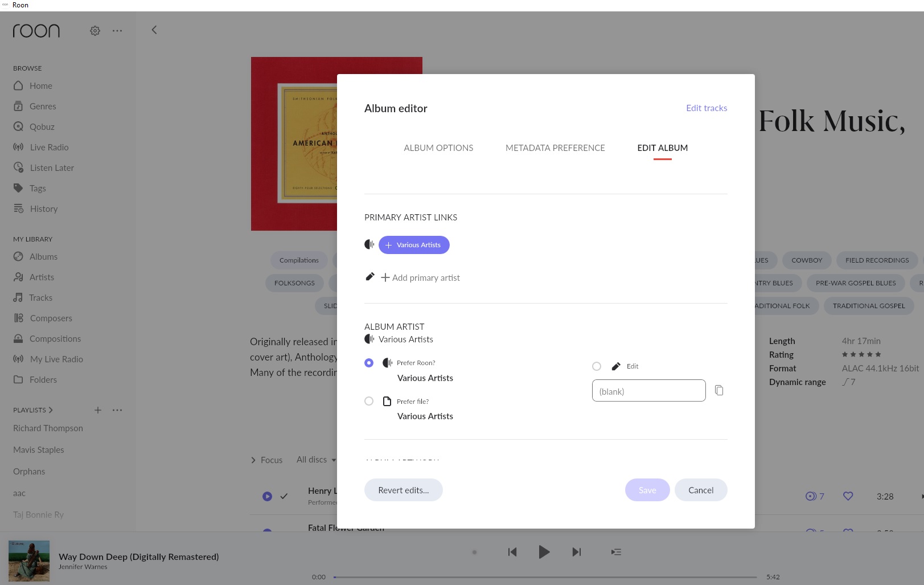
Task: Expand the Focus filter
Action: point(266,460)
